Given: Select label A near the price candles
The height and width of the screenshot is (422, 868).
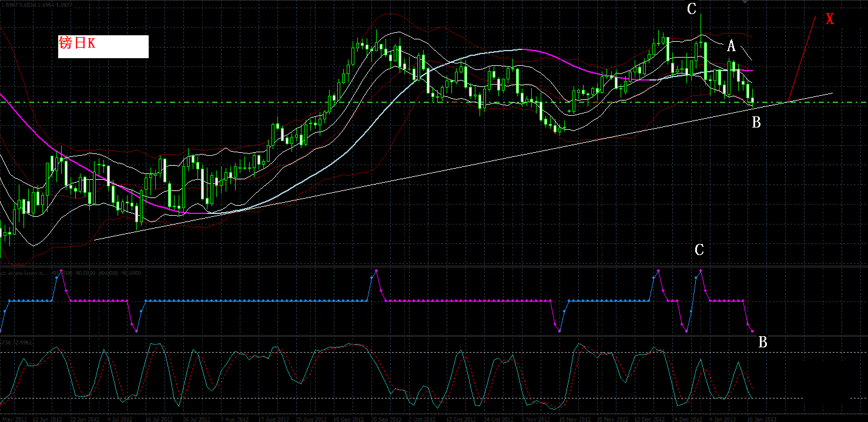Looking at the screenshot, I should click(x=731, y=45).
